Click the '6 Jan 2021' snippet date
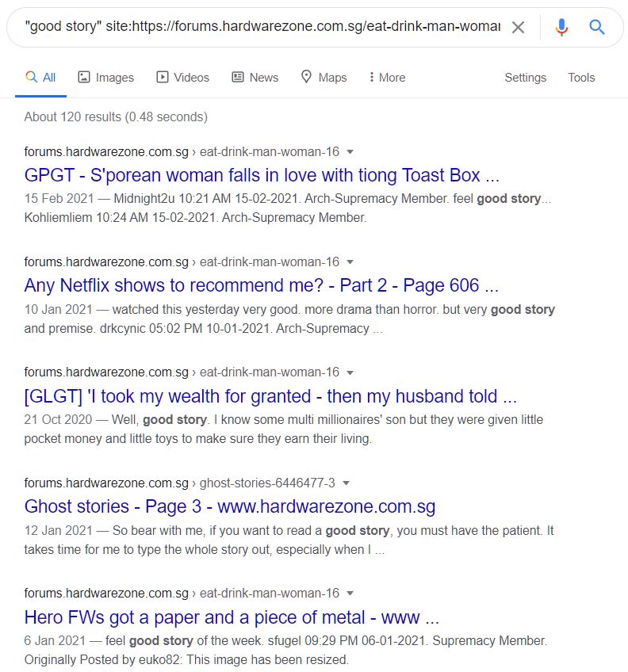The height and width of the screenshot is (672, 628). [x=55, y=641]
